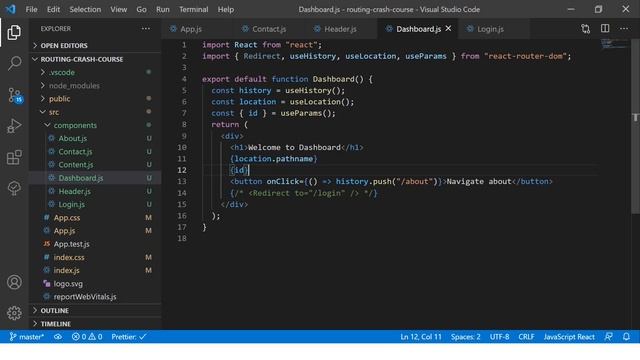Click the editor vertical scrollbar

(636, 127)
